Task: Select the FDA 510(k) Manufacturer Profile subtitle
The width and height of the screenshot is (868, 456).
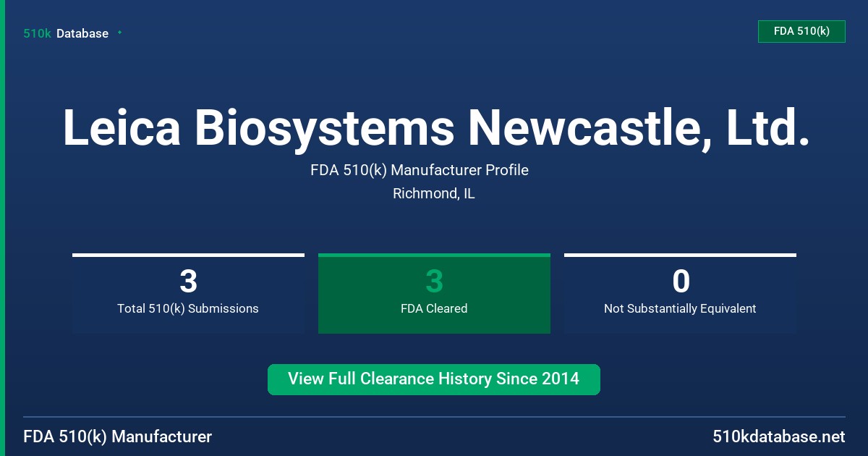Action: coord(420,170)
